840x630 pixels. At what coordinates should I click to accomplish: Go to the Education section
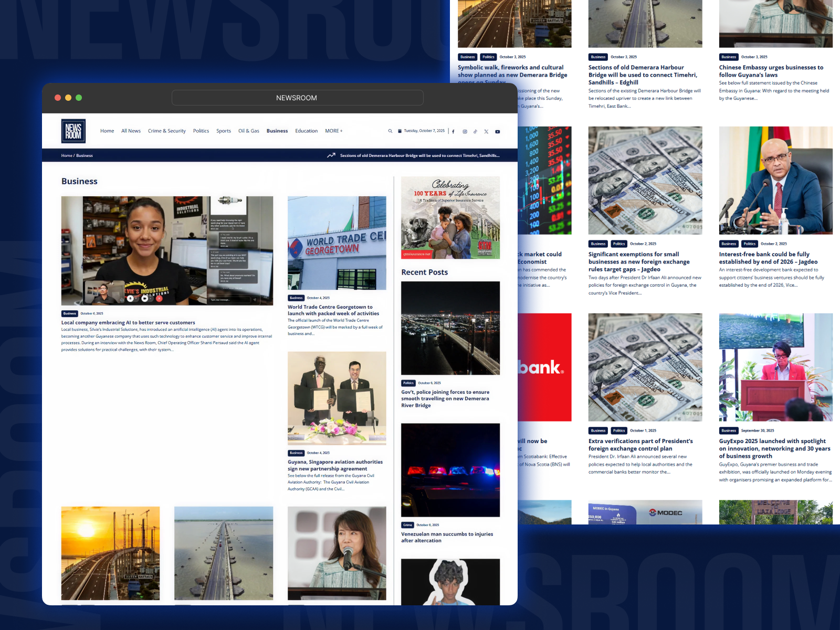coord(306,131)
